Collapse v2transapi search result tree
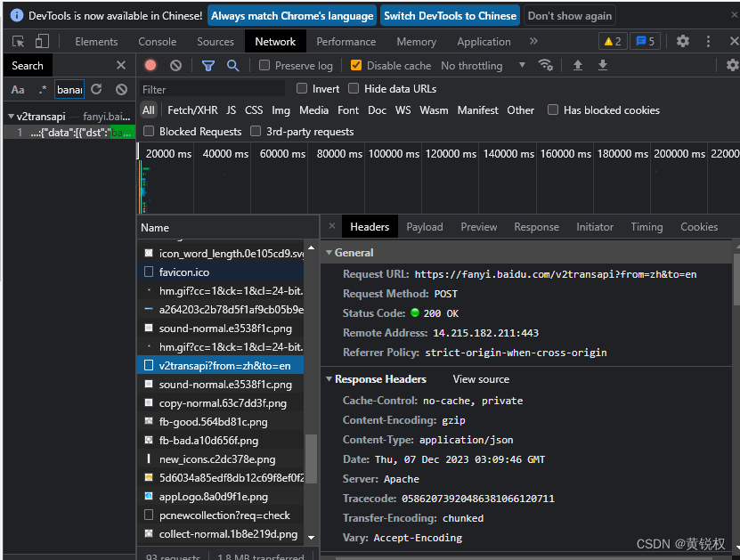The height and width of the screenshot is (560, 740). tap(11, 116)
